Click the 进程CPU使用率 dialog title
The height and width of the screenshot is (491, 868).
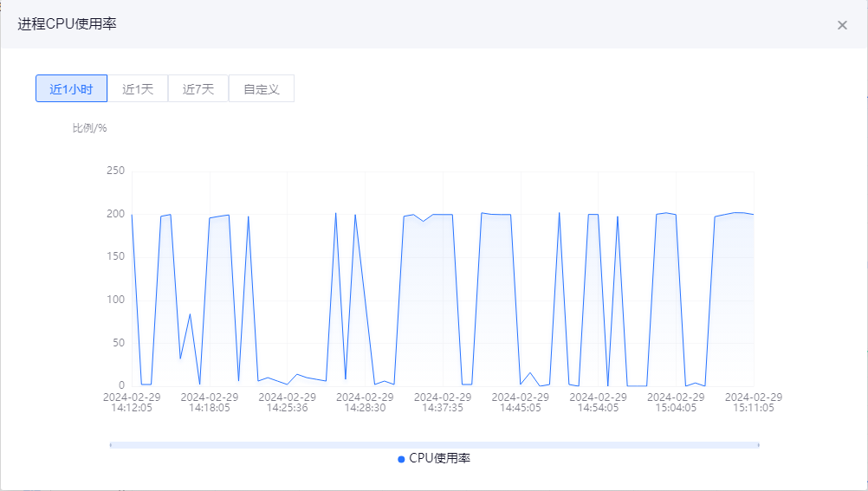[x=68, y=24]
